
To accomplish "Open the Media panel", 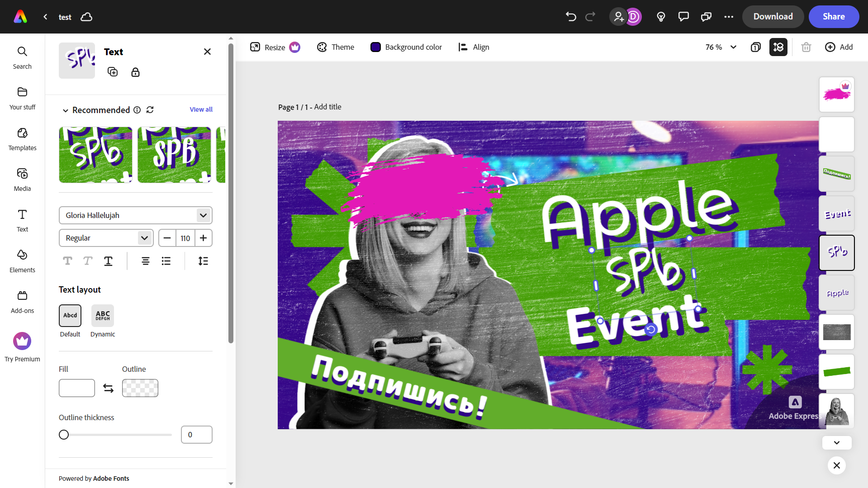I will [22, 180].
